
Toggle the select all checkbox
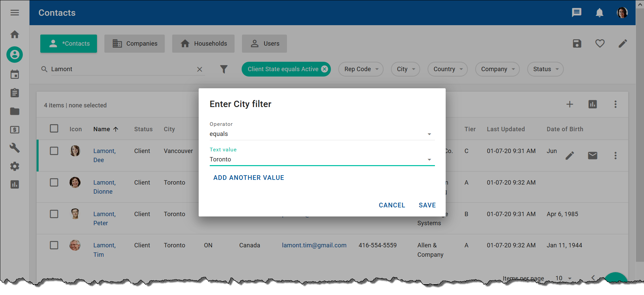click(54, 129)
